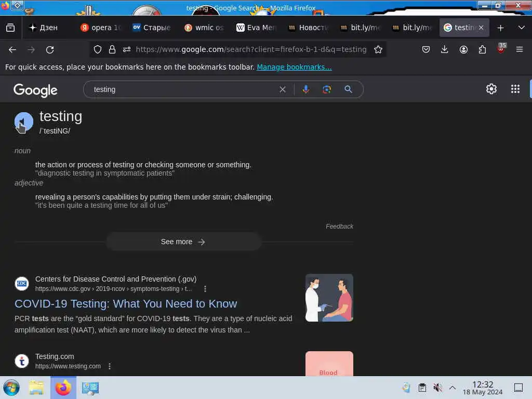Start Google voice search microphone
The image size is (532, 399).
click(305, 89)
